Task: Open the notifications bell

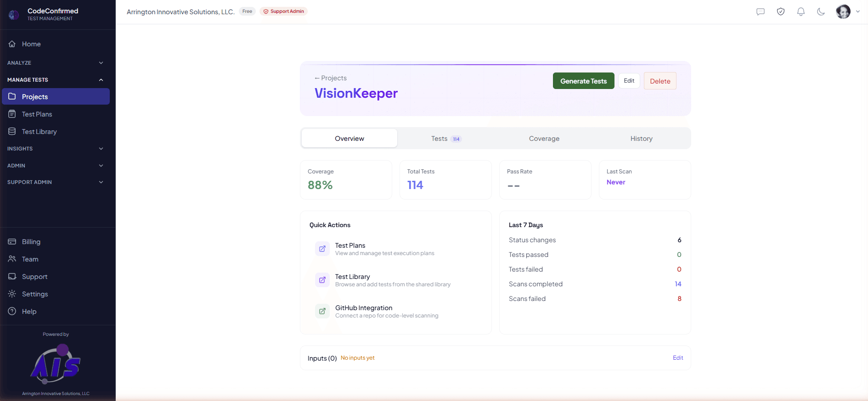Action: click(801, 12)
